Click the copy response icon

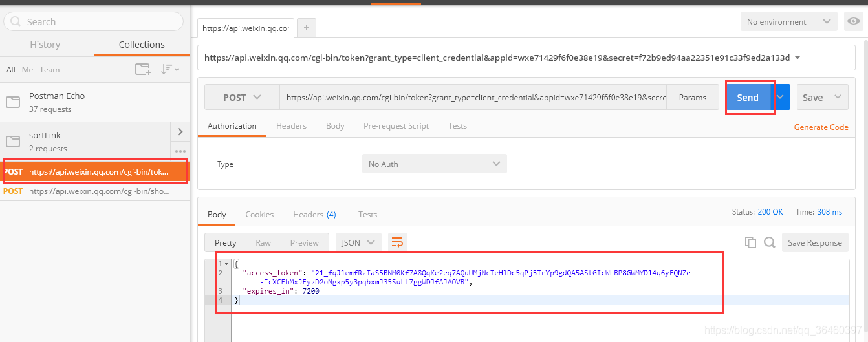point(750,242)
